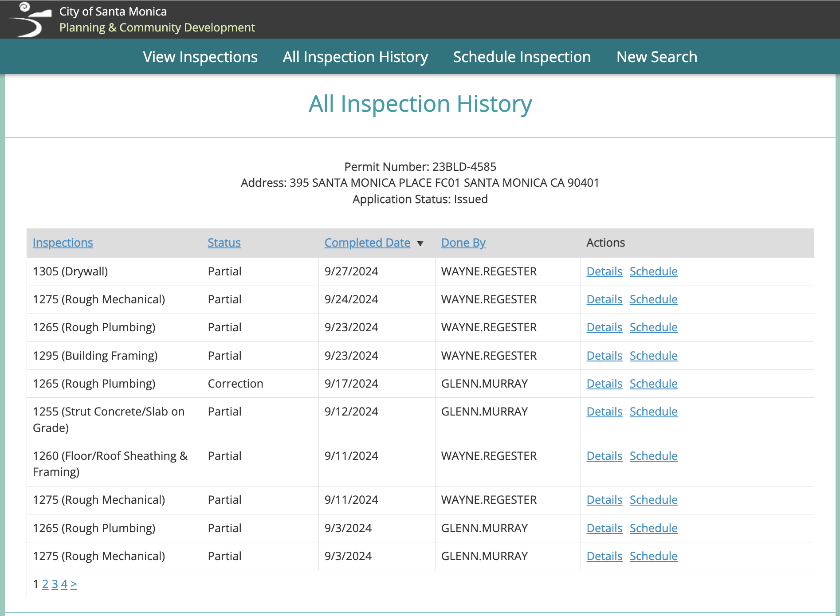The width and height of the screenshot is (840, 616).
Task: Click the 1305 (Drywall) inspection cell
Action: click(114, 271)
